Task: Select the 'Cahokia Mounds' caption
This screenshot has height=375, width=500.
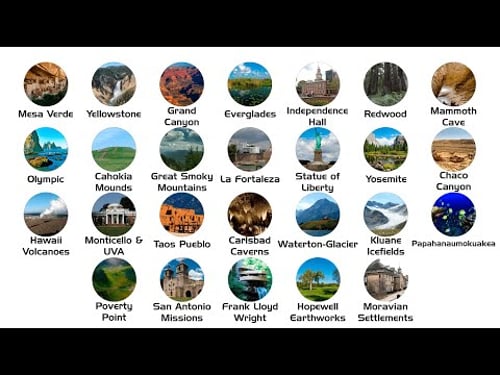Action: pyautogui.click(x=114, y=182)
